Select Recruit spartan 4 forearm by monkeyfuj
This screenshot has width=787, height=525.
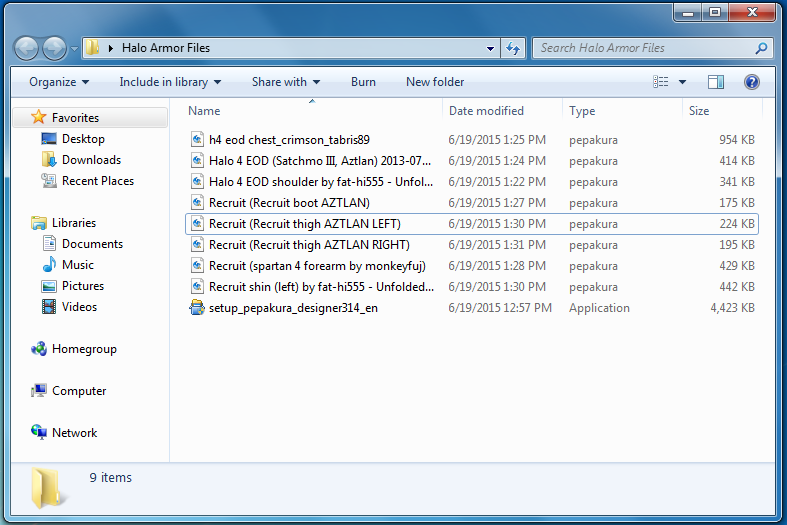click(317, 266)
